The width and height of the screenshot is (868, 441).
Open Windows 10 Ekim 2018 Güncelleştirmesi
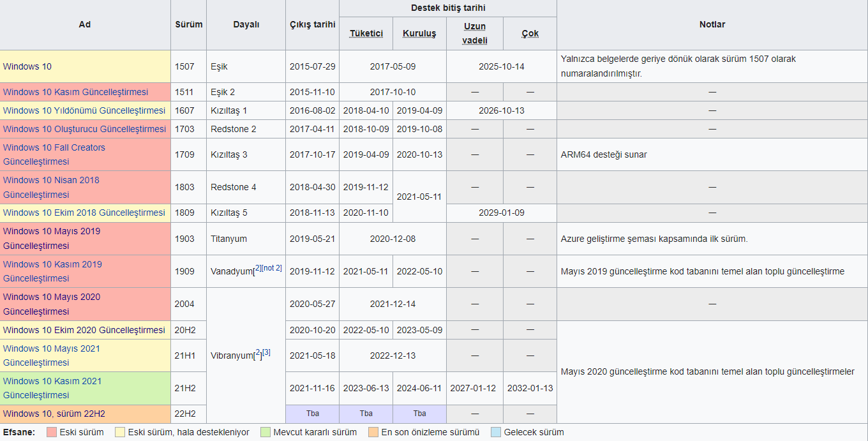click(x=84, y=213)
